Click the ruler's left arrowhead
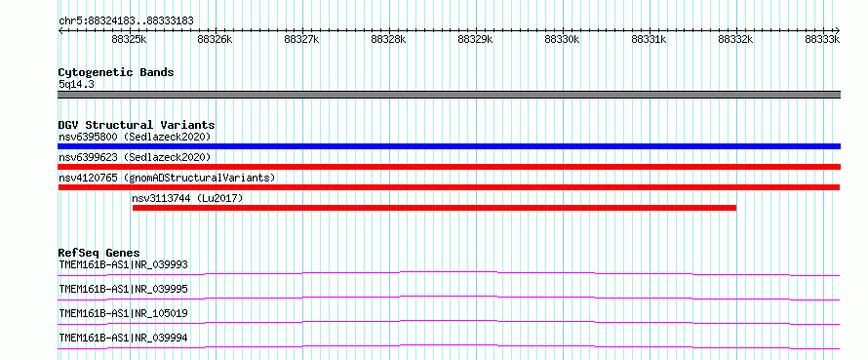The width and height of the screenshot is (868, 360). pos(60,31)
